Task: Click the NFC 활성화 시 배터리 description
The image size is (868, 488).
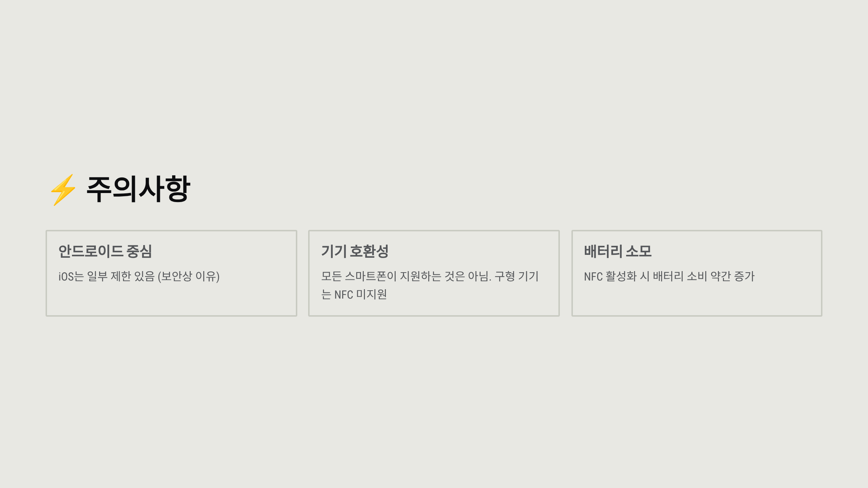Action: pos(669,277)
